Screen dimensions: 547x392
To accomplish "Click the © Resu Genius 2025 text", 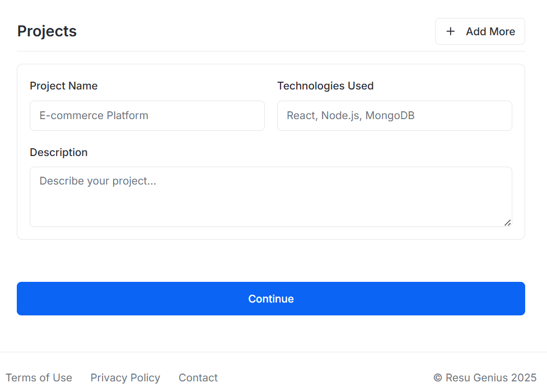I will point(485,377).
